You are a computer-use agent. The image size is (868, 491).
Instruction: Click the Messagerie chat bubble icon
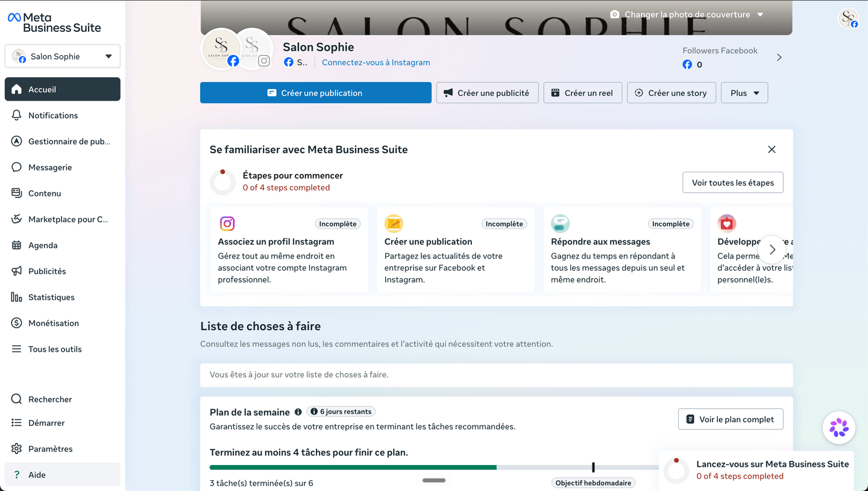tap(17, 167)
